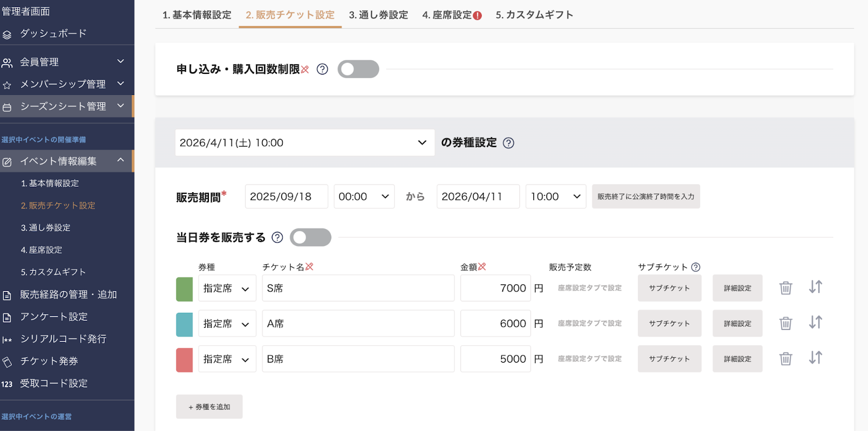Open the event date dropdown 2026/4/11(土) 10:00
Viewport: 868px width, 431px height.
304,143
